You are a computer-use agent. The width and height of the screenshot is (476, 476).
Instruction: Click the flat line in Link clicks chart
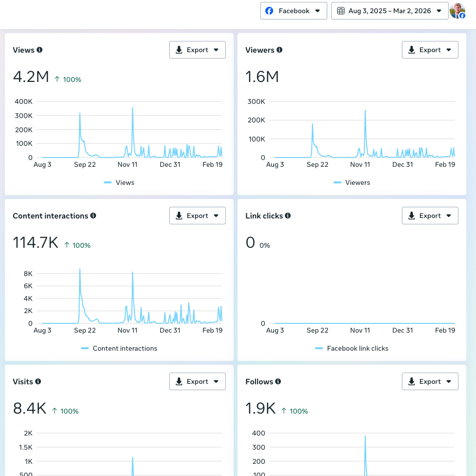point(364,323)
